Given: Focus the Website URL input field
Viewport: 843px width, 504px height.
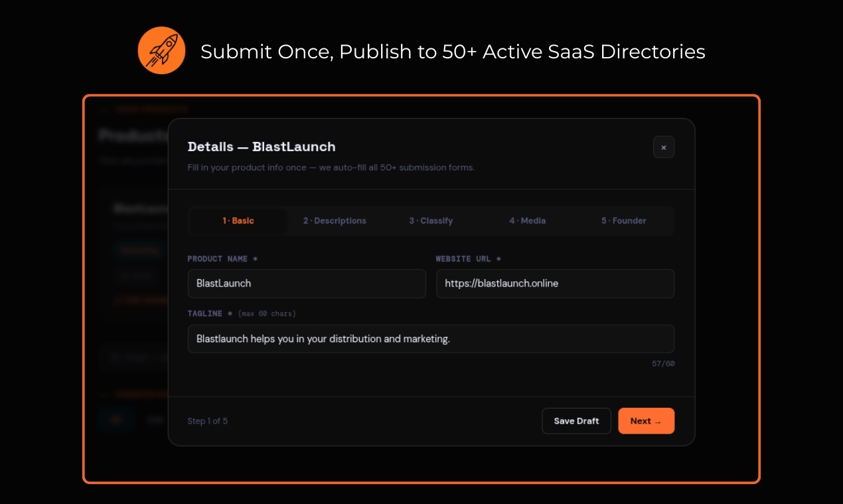Looking at the screenshot, I should coord(556,283).
